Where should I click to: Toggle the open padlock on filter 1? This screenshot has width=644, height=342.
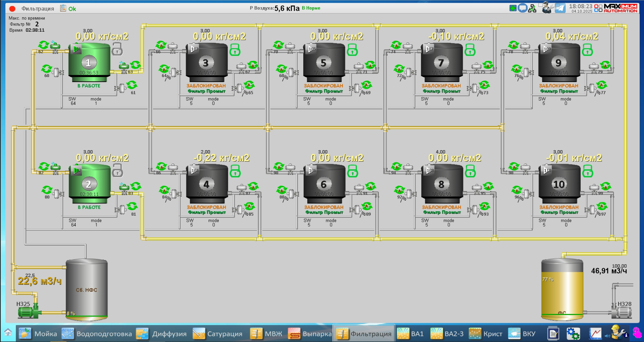click(x=117, y=49)
